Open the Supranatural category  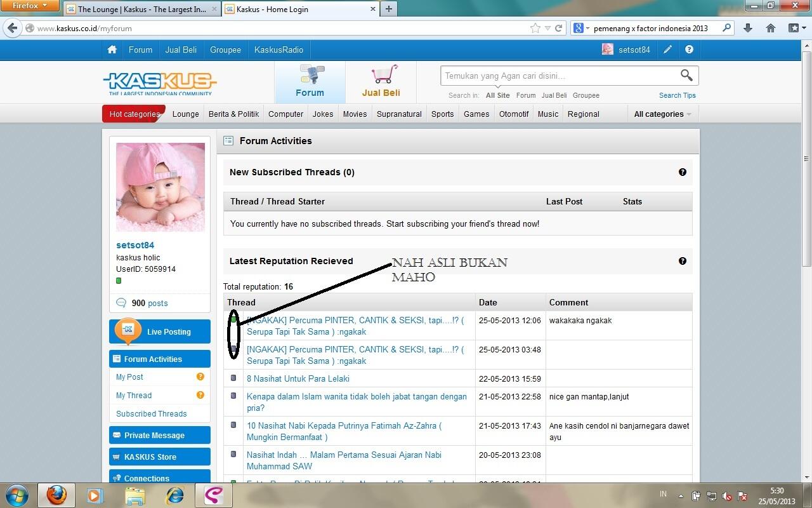click(x=399, y=114)
